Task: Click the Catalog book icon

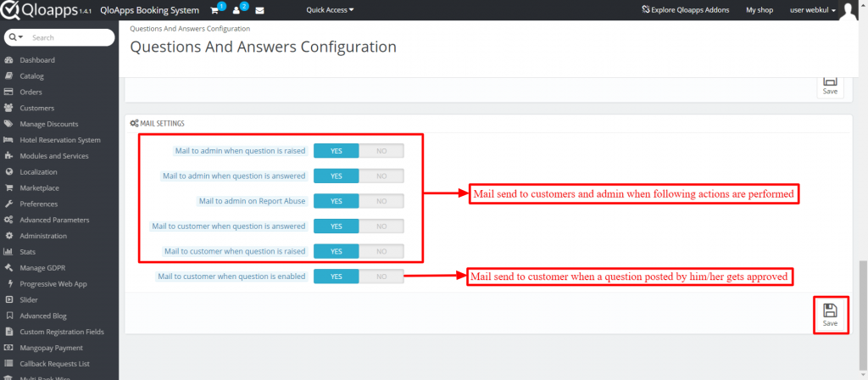Action: 8,75
